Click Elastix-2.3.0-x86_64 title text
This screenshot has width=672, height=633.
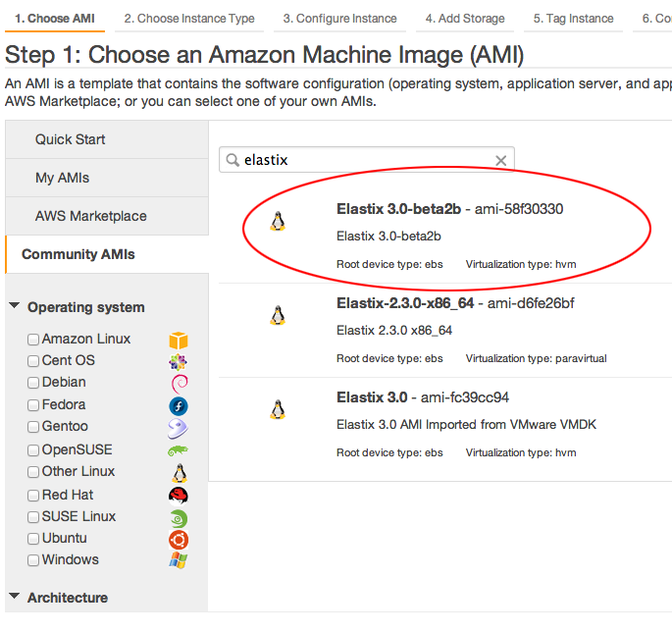tap(405, 303)
